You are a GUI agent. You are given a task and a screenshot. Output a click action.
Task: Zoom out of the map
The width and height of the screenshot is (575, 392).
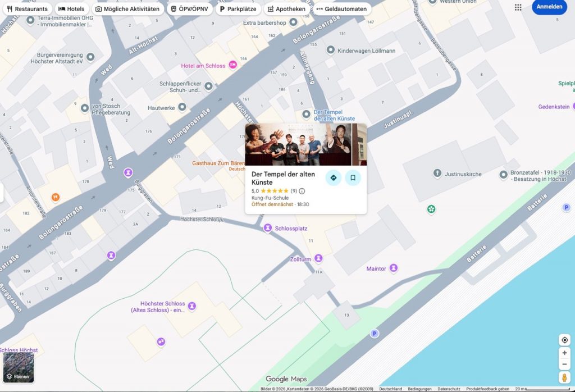[564, 364]
